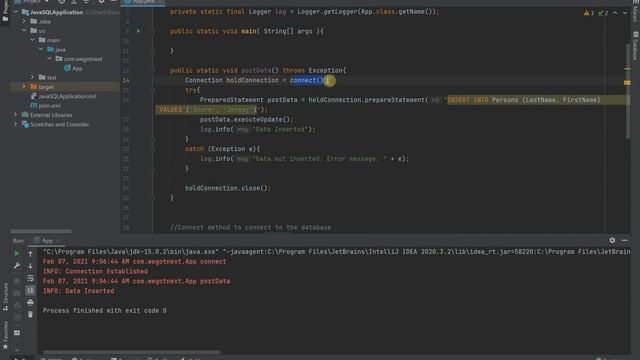This screenshot has height=360, width=640.
Task: Click the yellow warning marker on editor scrollbar
Action: (x=627, y=82)
